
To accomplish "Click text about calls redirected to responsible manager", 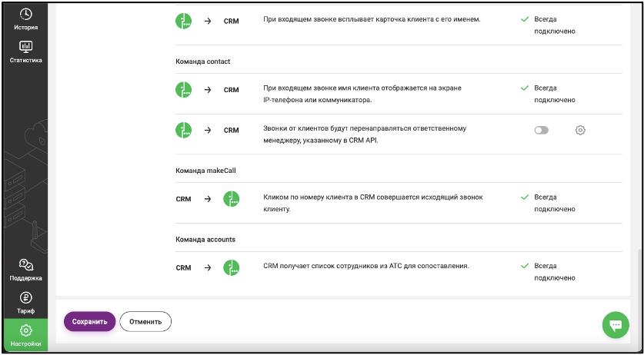I will [365, 134].
